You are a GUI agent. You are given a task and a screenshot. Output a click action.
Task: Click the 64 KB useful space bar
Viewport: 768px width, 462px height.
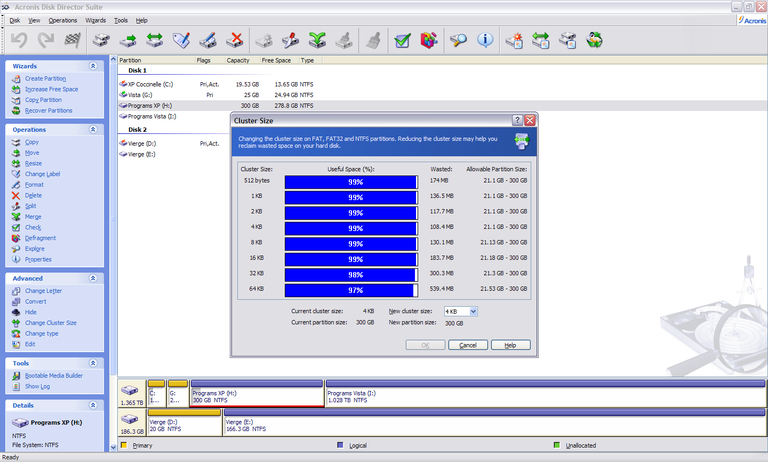click(x=351, y=291)
